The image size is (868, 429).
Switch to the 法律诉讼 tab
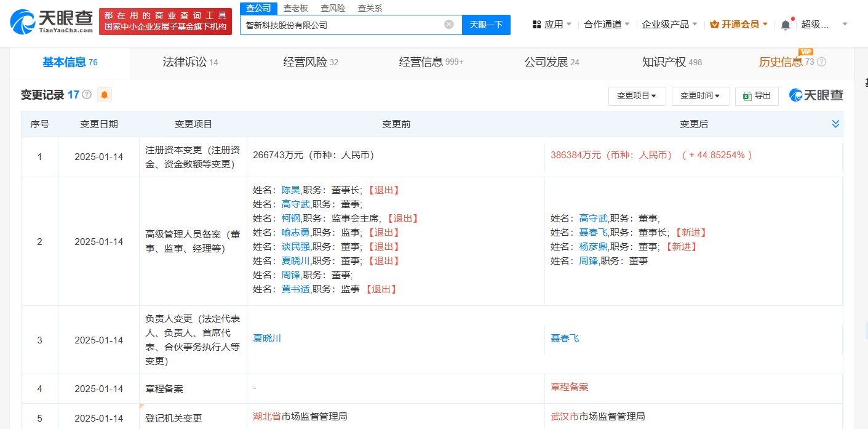(x=190, y=62)
